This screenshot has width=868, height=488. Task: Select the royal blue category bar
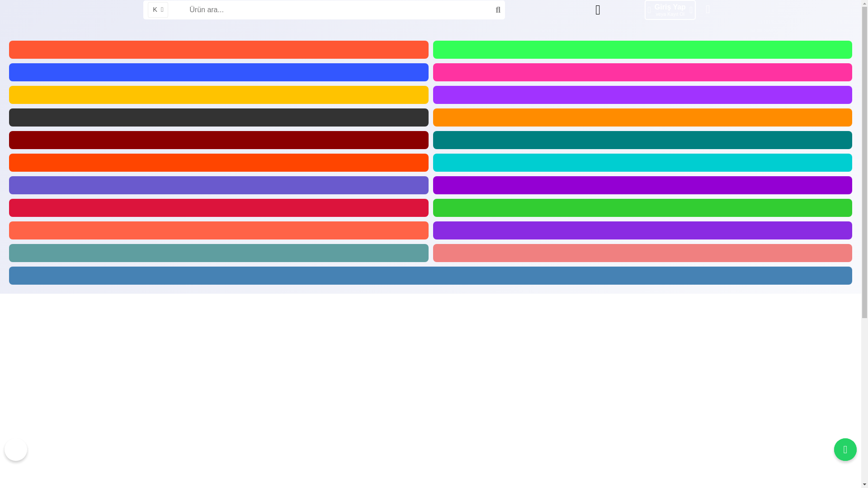[218, 72]
